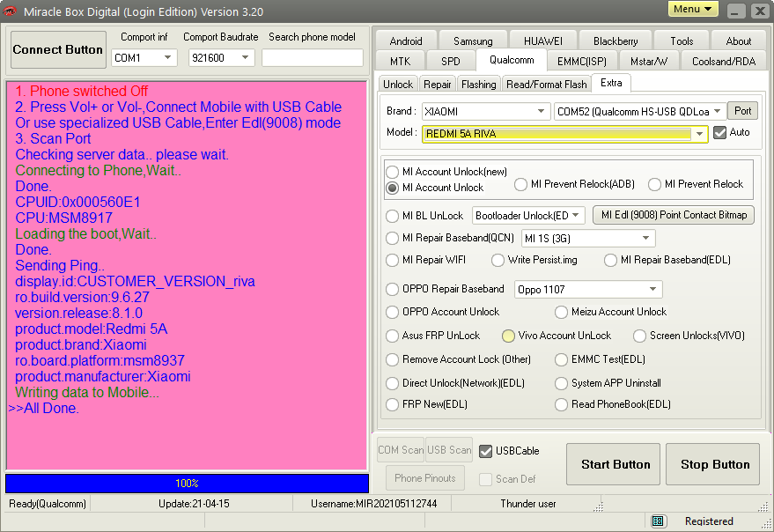Image resolution: width=774 pixels, height=532 pixels.
Task: Click the Username:MIR202105112744 status text
Action: tap(373, 503)
